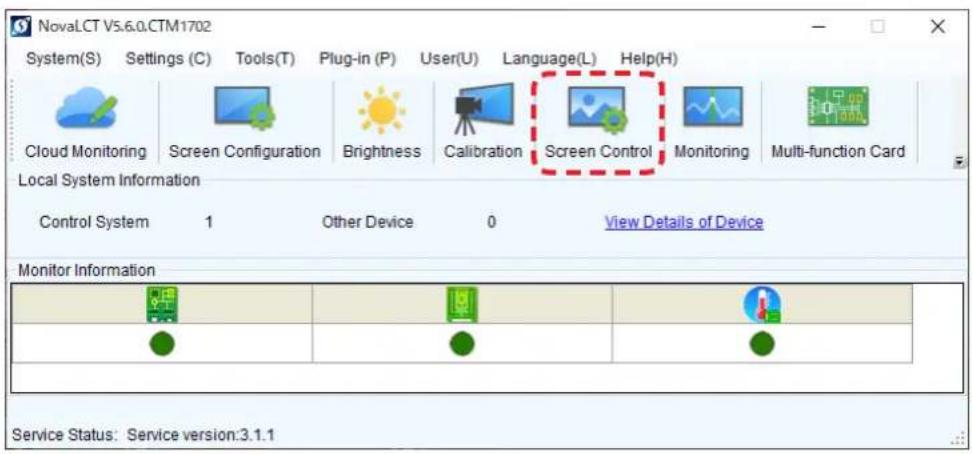Click the Monitor Information heading

pos(86,270)
